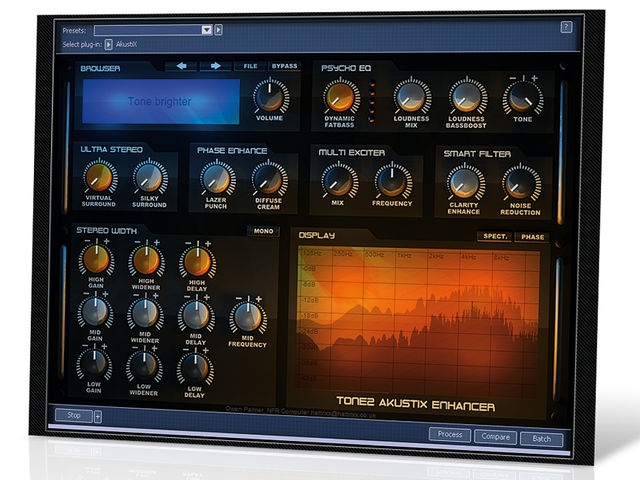Image resolution: width=640 pixels, height=480 pixels.
Task: Click the High Delay knob
Action: pyautogui.click(x=197, y=262)
